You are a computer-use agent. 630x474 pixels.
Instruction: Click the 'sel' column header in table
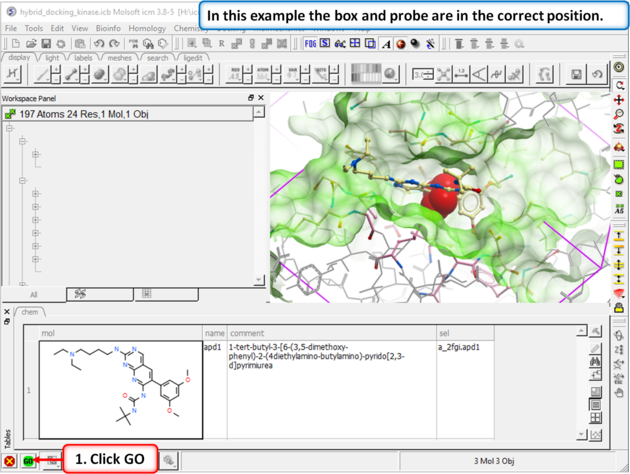pyautogui.click(x=444, y=333)
